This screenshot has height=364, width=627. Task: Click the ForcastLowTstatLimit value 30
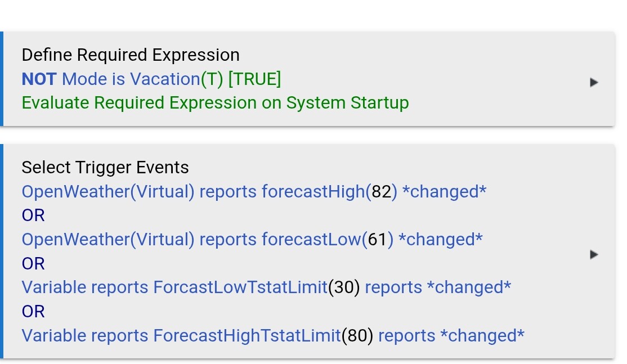(343, 287)
